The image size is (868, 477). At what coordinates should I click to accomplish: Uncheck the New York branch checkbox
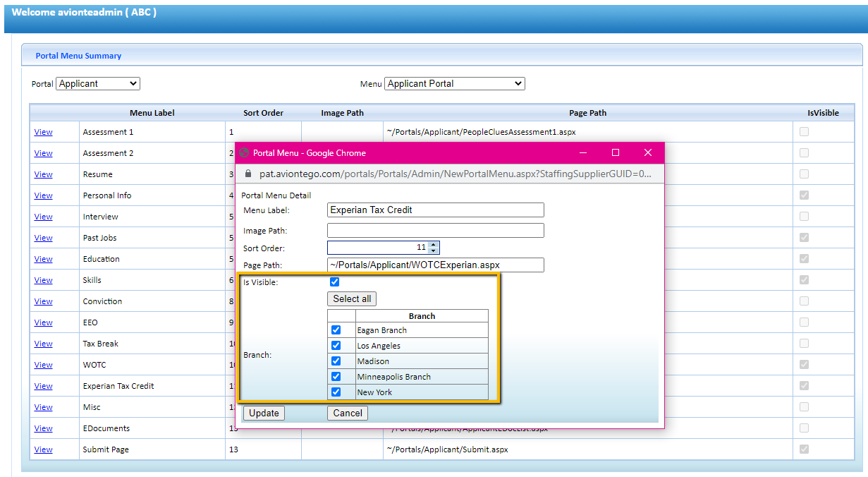(x=336, y=392)
